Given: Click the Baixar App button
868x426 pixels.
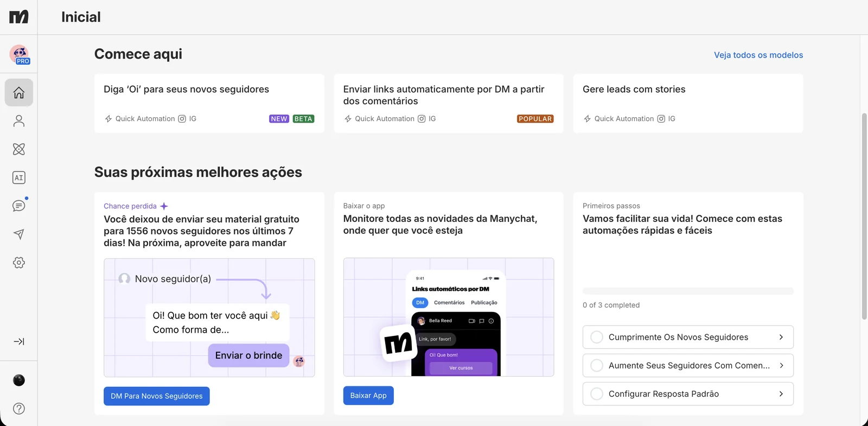Looking at the screenshot, I should pos(368,396).
